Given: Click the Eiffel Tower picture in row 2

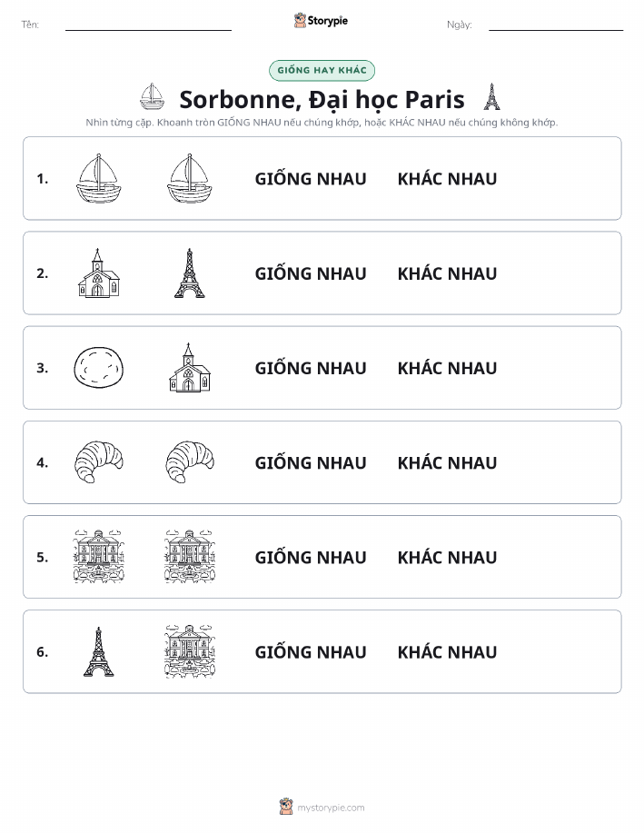Looking at the screenshot, I should coord(190,273).
